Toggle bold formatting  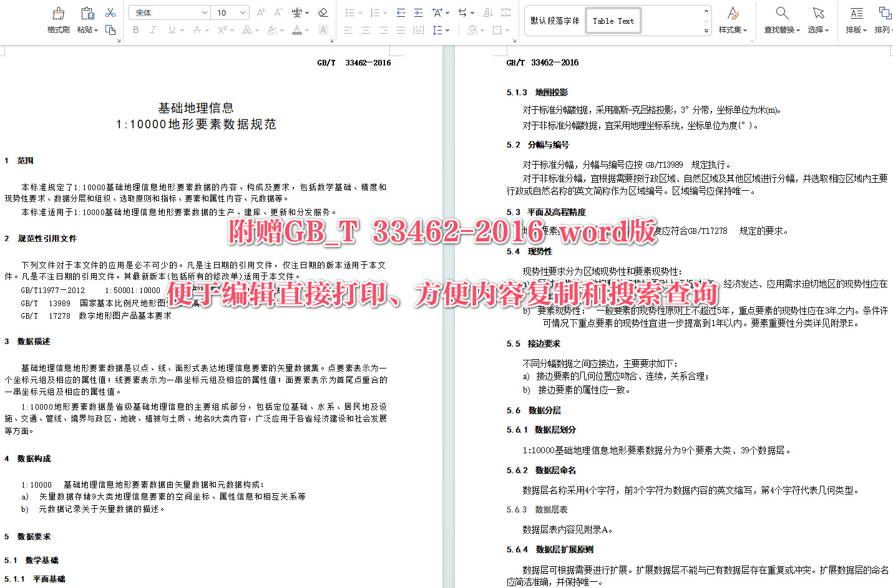(x=135, y=29)
